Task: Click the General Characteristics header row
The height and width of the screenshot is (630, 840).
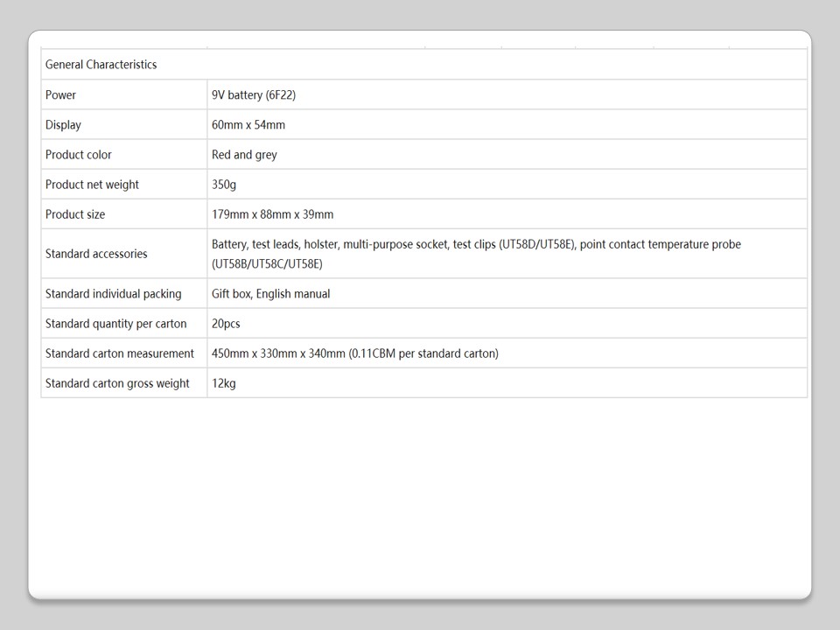Action: [x=101, y=65]
